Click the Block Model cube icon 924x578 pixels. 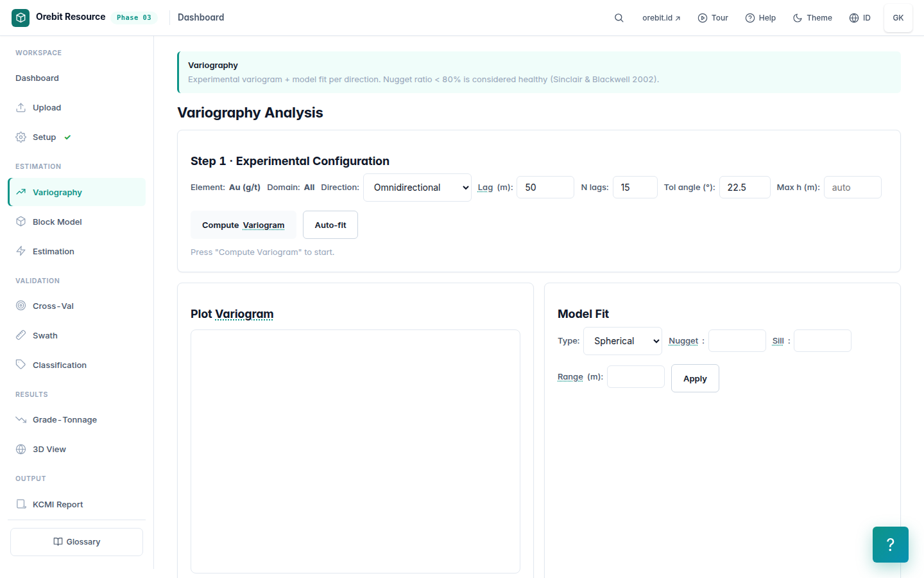pos(21,222)
